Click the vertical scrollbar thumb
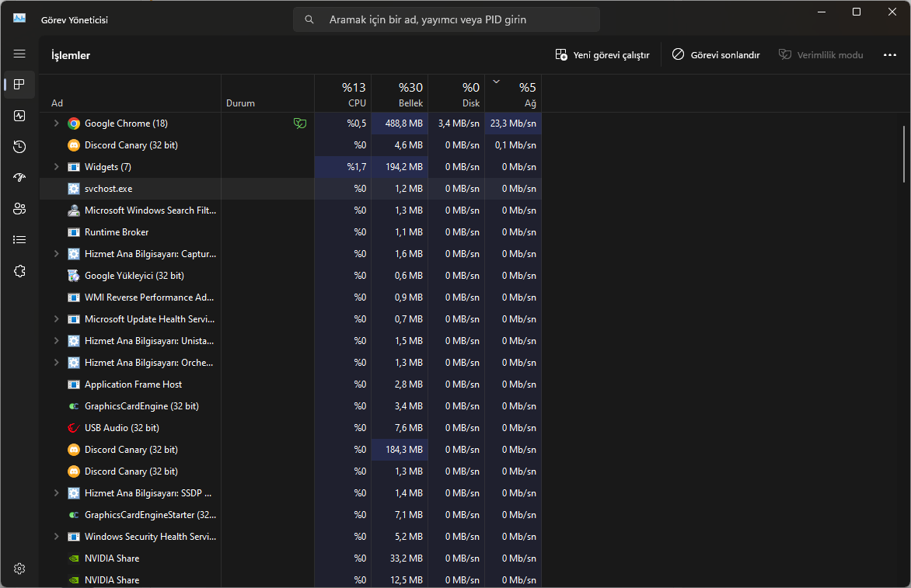Image resolution: width=911 pixels, height=588 pixels. tap(904, 155)
